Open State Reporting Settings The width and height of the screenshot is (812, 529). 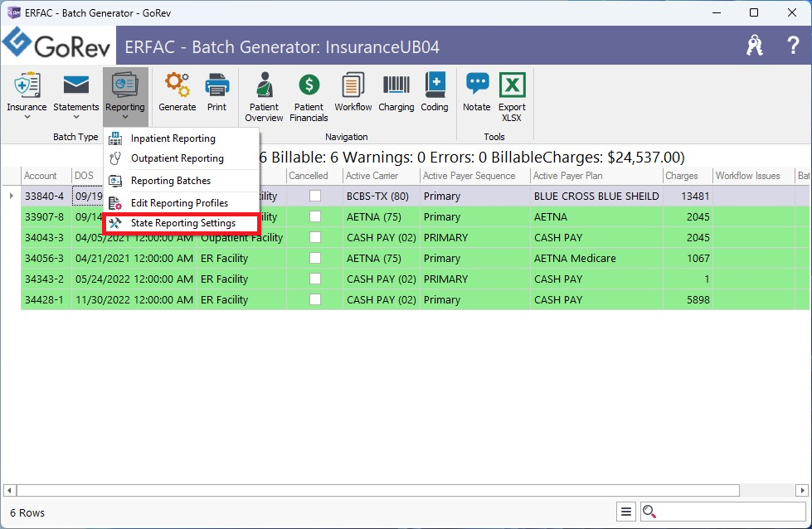coord(182,223)
